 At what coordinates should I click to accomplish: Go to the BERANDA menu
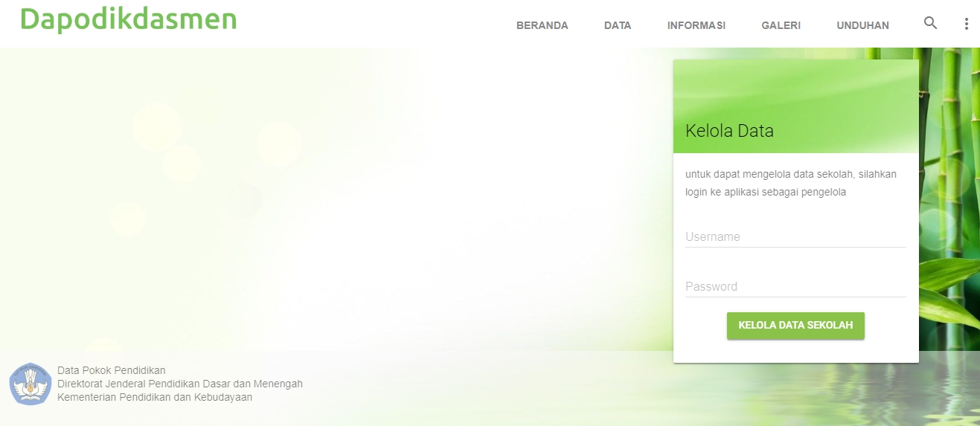click(x=542, y=25)
